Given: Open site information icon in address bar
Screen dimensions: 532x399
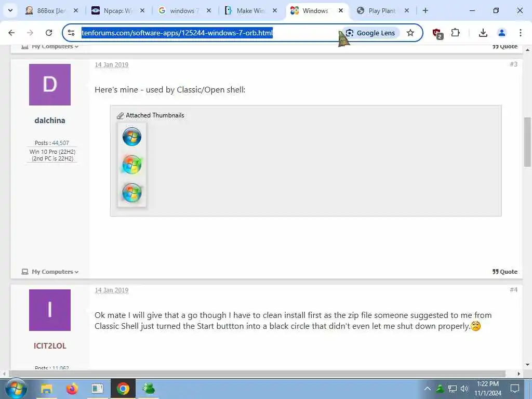Looking at the screenshot, I should click(71, 33).
